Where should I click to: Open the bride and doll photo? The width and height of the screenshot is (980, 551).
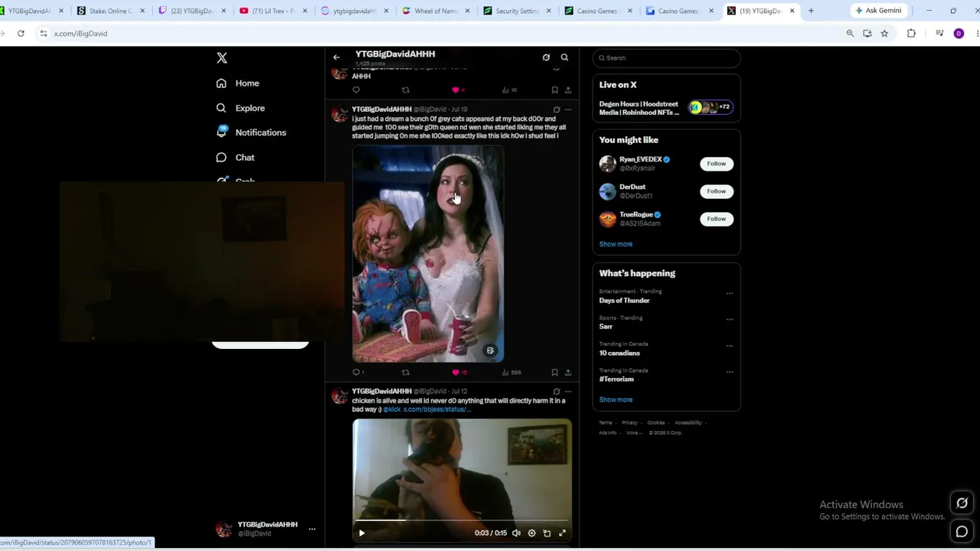point(428,254)
